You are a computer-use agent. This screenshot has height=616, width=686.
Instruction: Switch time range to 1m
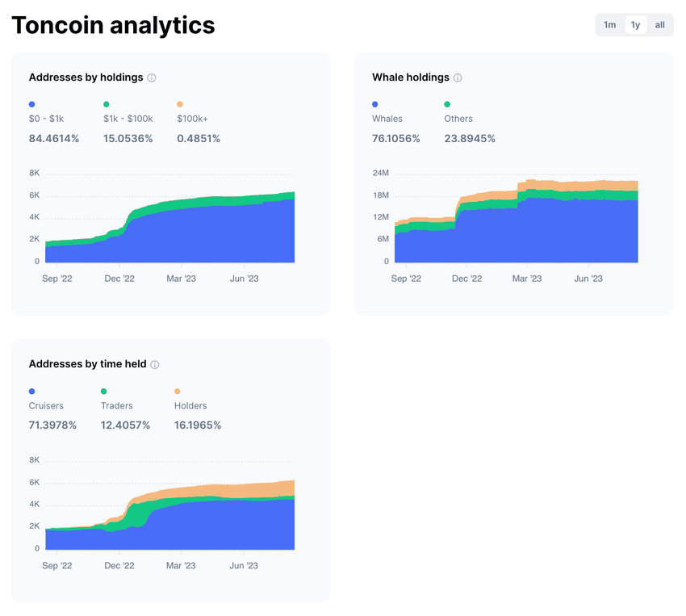click(x=609, y=25)
